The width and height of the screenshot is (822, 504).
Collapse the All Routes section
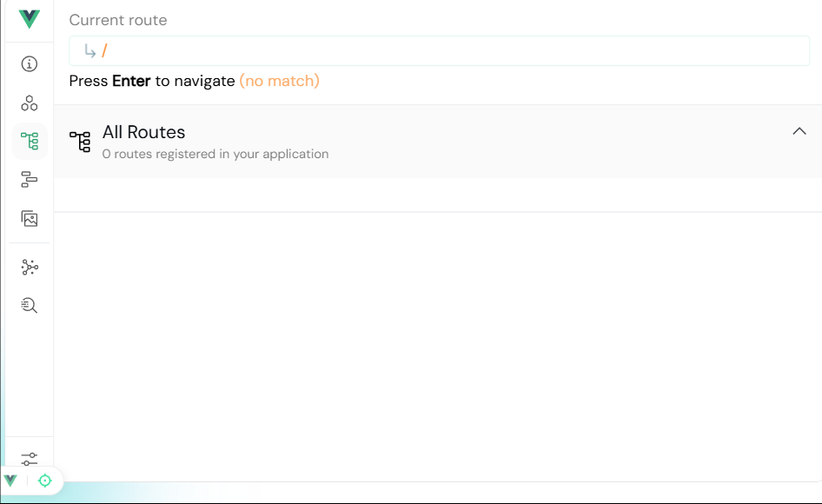click(799, 130)
